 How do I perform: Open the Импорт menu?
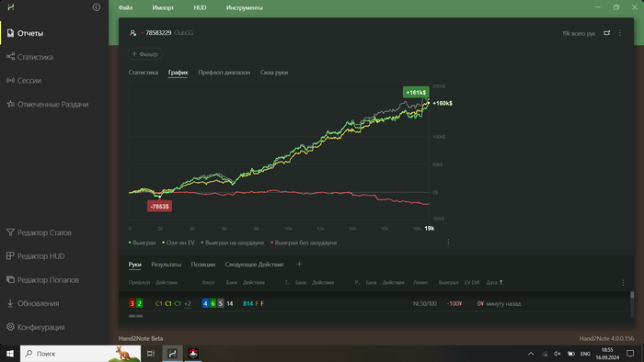pos(163,7)
